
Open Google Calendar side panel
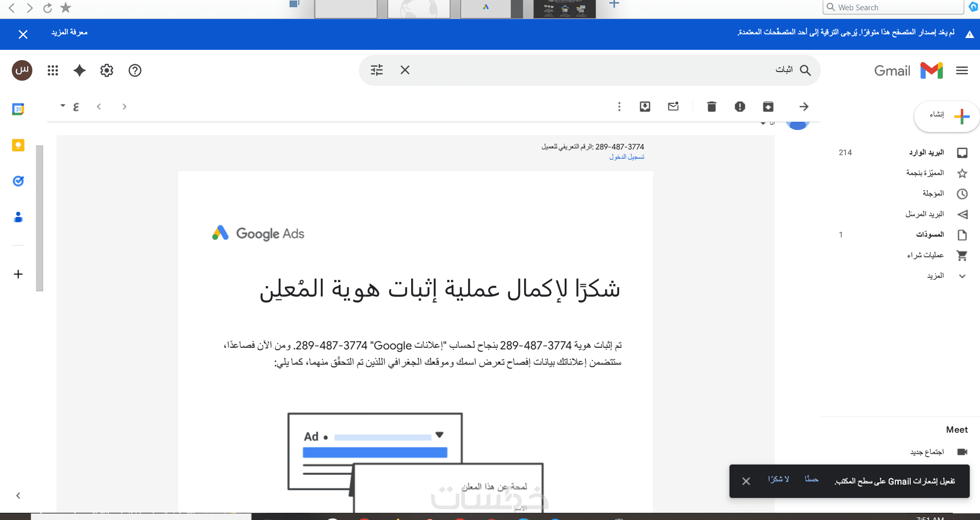(x=18, y=109)
